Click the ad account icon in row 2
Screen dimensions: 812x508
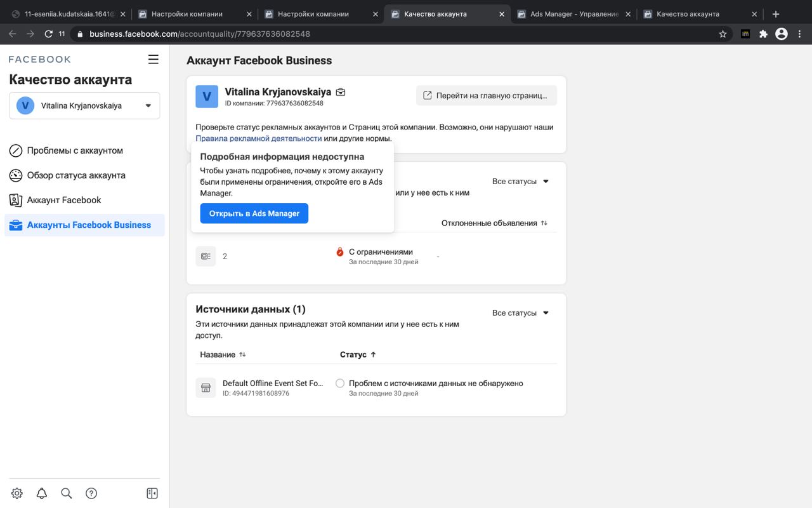click(206, 257)
